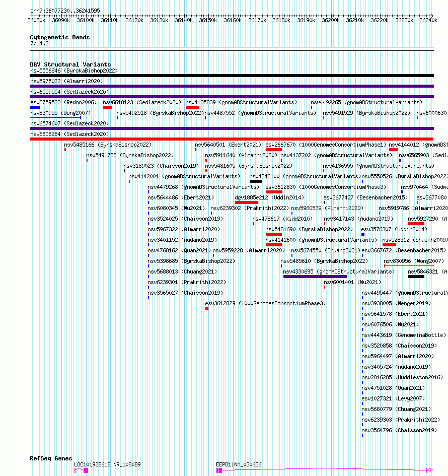Click nsv5640501 (Ebert2021) label

click(228, 145)
